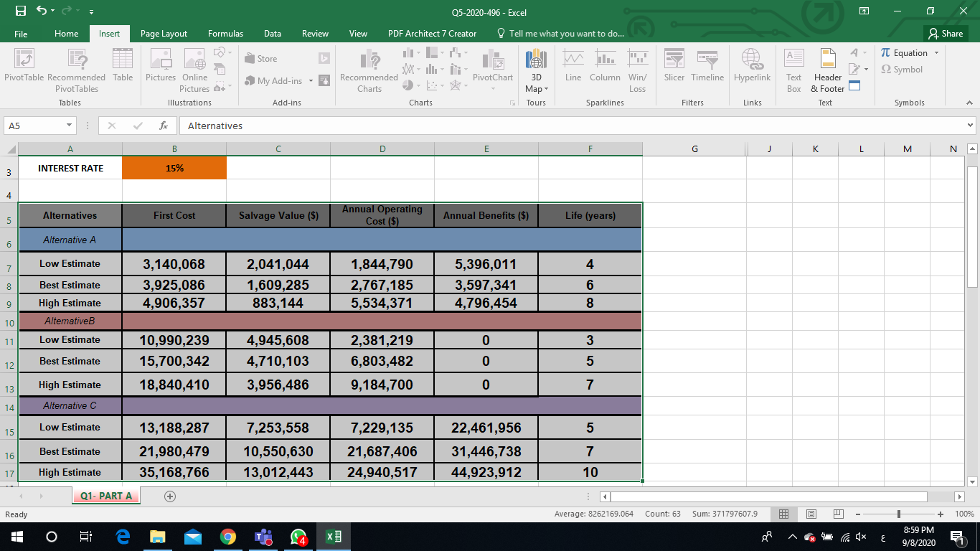Screen dimensions: 980x551
Task: Insert Online Pictures
Action: 194,70
